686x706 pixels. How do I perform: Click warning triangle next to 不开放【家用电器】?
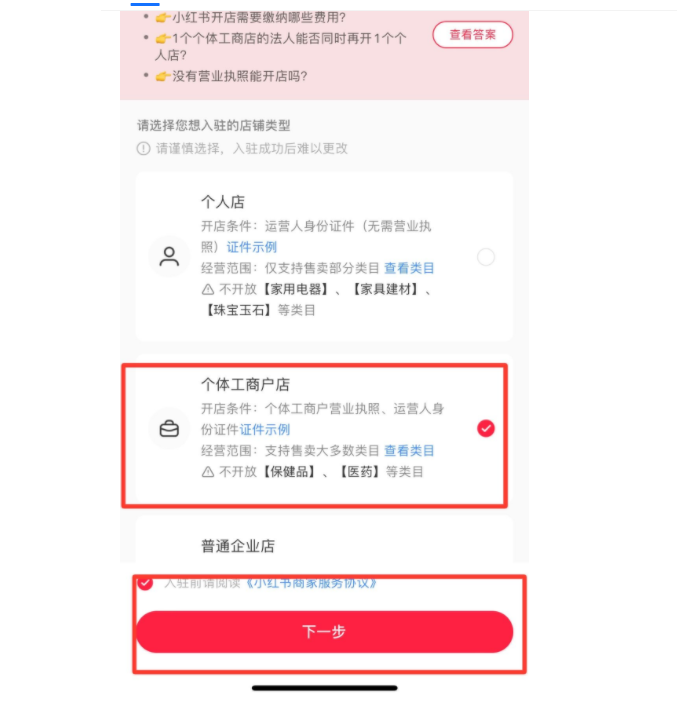tap(208, 289)
